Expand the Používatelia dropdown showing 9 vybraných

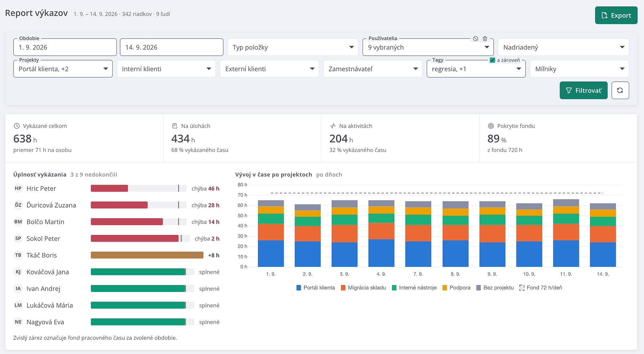point(428,47)
